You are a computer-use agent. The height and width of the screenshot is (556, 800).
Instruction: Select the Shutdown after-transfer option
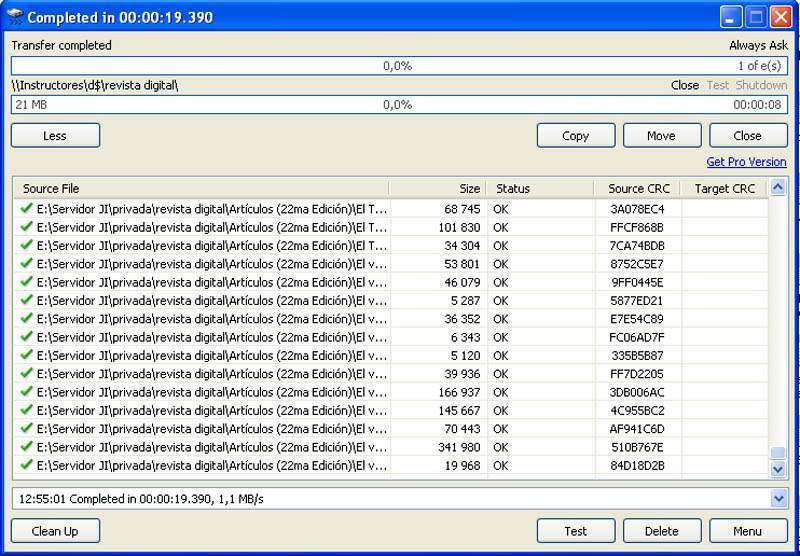(761, 85)
